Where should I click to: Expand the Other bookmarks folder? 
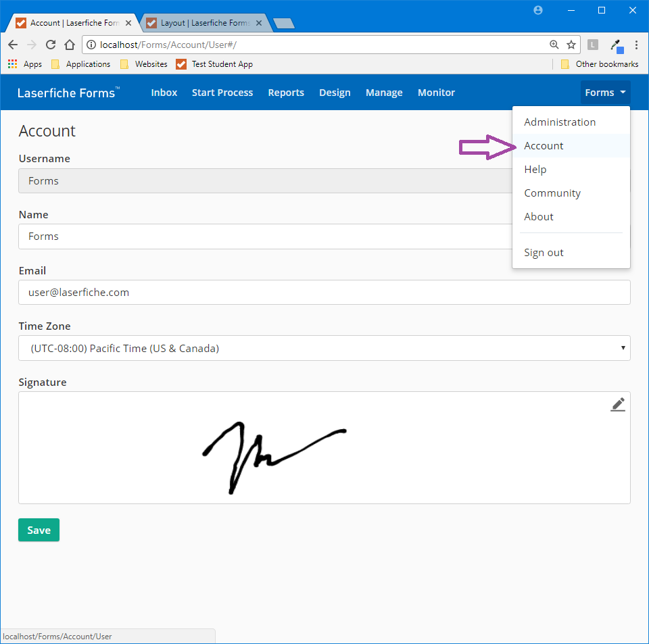click(600, 64)
